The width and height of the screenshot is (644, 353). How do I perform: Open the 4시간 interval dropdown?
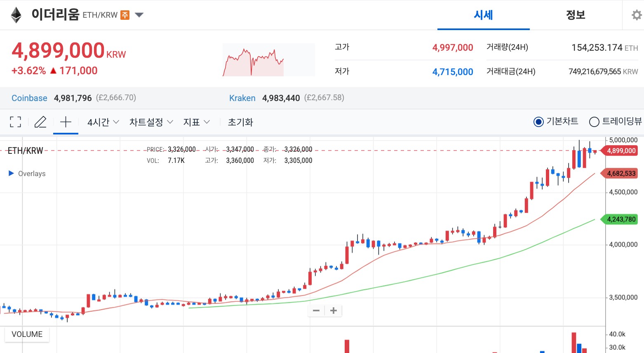click(103, 122)
